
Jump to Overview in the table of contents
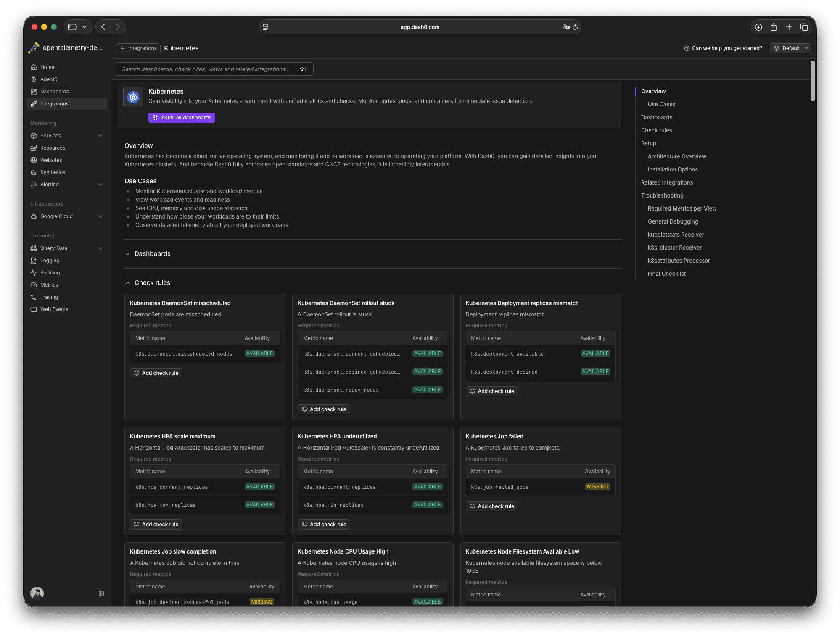pos(653,91)
